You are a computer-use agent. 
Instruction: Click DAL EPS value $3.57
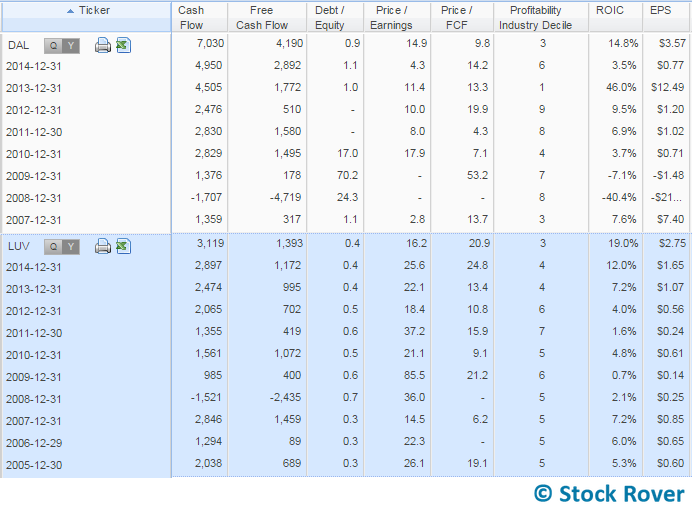672,44
